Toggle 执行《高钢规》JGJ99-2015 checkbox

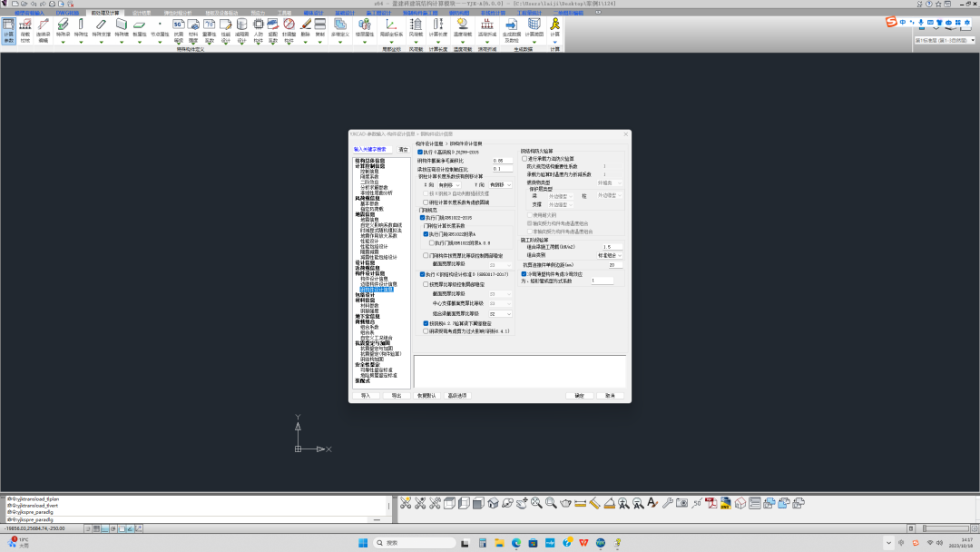pyautogui.click(x=420, y=152)
